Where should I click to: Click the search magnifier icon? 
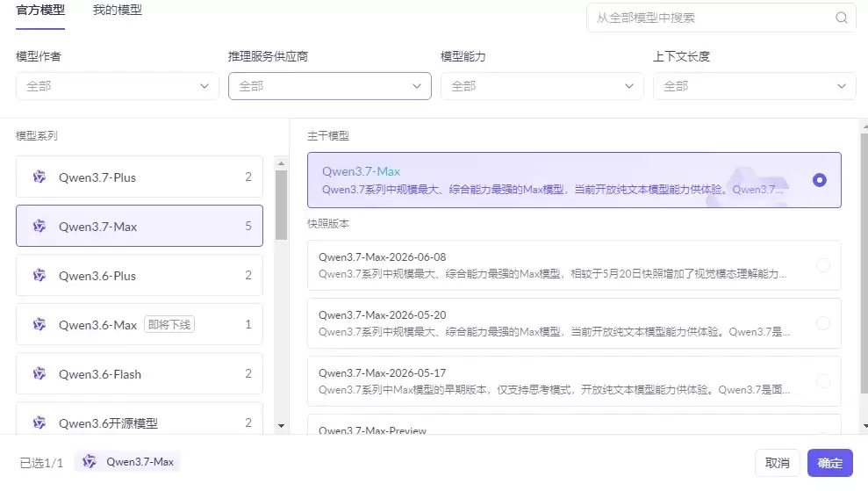point(841,18)
